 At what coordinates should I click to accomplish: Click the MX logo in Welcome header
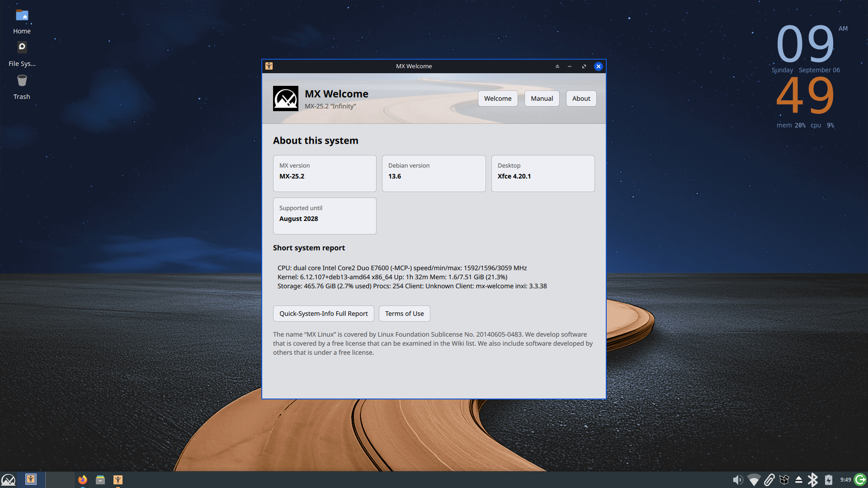coord(286,99)
